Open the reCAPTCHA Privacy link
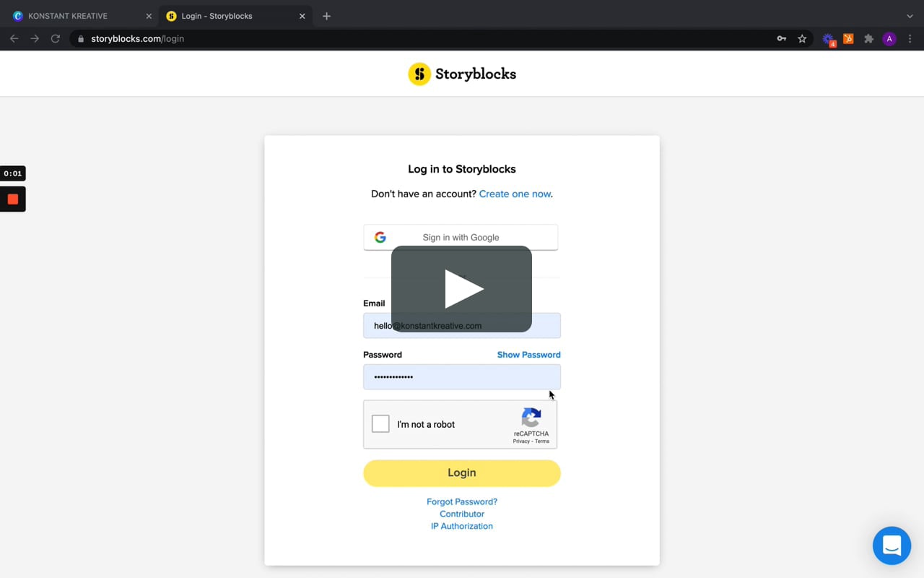This screenshot has height=578, width=924. tap(521, 441)
